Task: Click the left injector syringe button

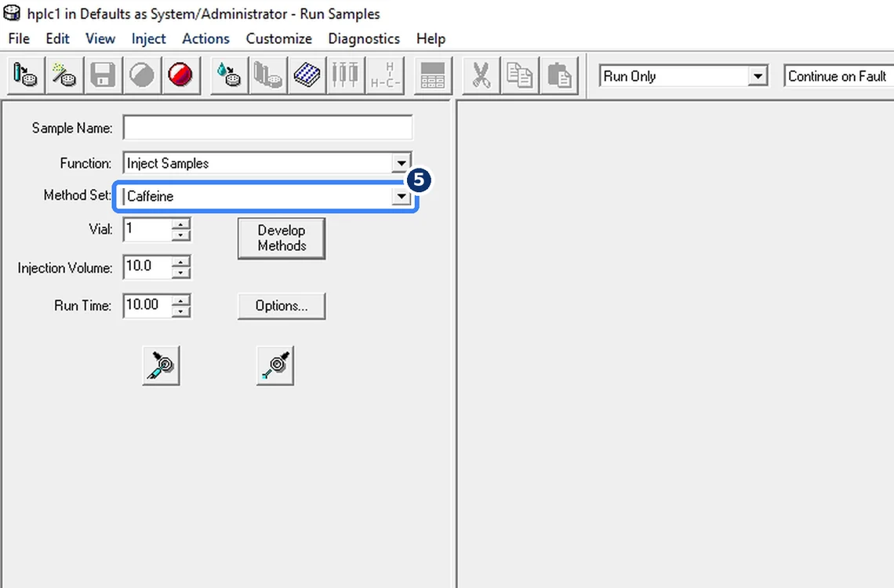Action: 161,365
